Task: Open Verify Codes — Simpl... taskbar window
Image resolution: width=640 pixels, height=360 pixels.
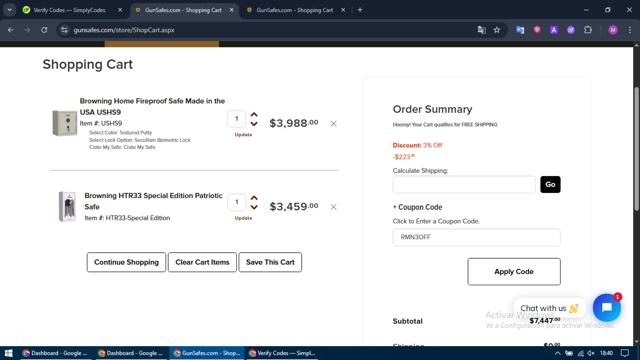Action: point(282,353)
